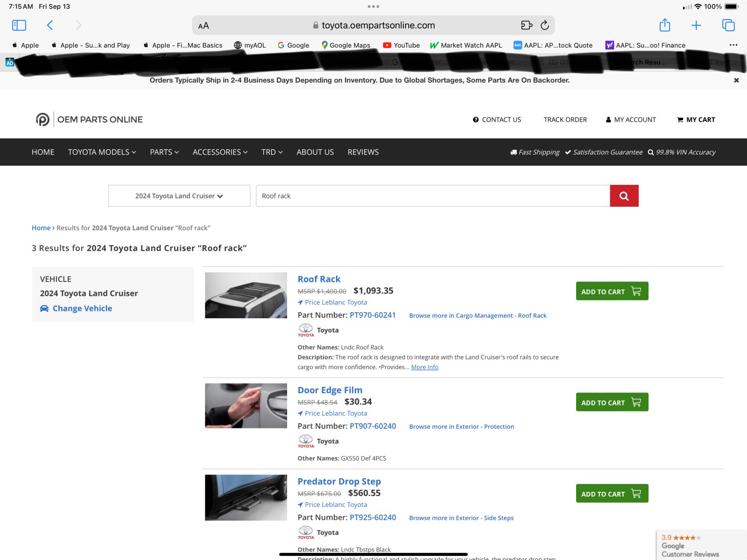This screenshot has width=747, height=560.
Task: Open the 2024 Toyota Land Cruiser dropdown
Action: tap(179, 196)
